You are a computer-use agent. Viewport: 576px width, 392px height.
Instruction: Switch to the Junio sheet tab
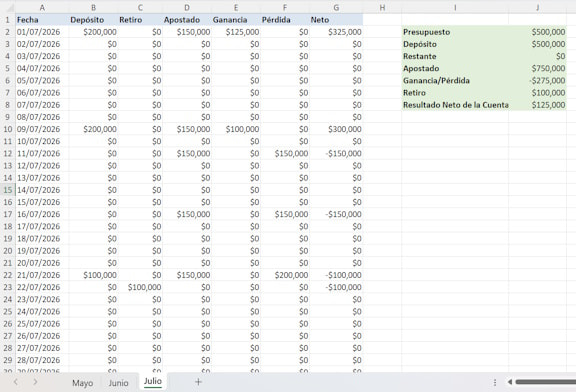118,383
